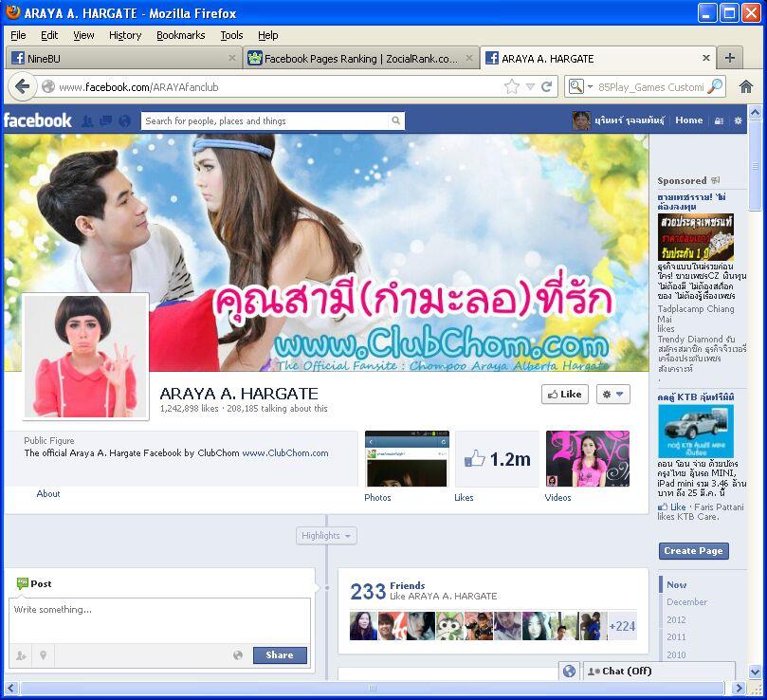Open the Facebook notifications globe icon

[x=124, y=121]
